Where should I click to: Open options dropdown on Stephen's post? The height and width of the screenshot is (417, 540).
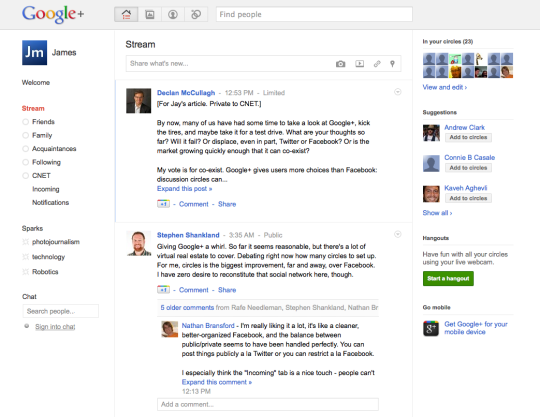[x=397, y=234]
